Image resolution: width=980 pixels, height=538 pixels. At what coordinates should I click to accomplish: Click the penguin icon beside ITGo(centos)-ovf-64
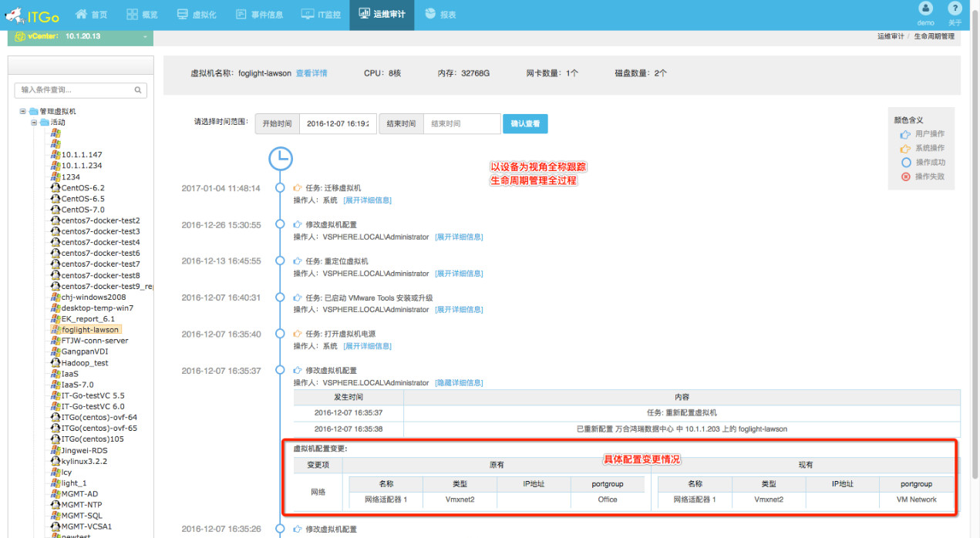56,417
